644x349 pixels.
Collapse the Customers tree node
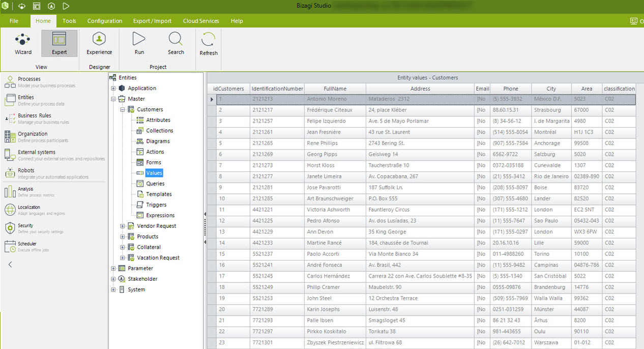[x=123, y=109]
